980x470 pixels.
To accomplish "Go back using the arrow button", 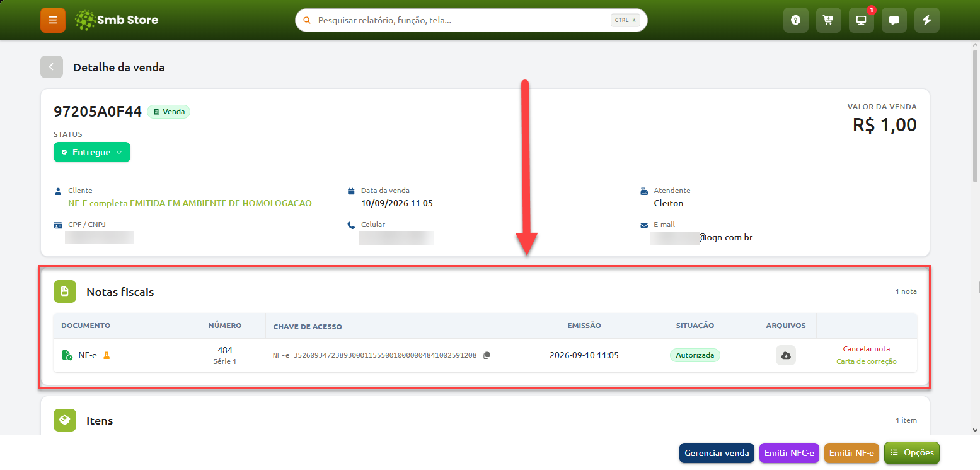I will point(52,67).
